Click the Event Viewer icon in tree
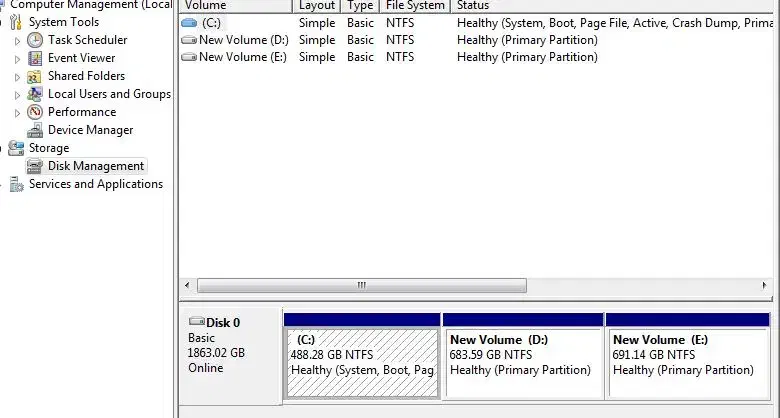Image resolution: width=780 pixels, height=418 pixels. [x=35, y=58]
